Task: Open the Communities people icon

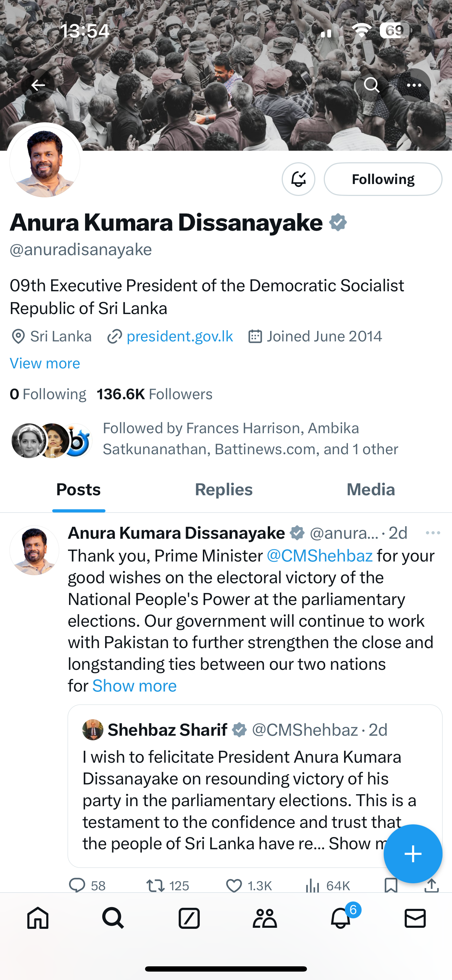Action: coord(265,918)
